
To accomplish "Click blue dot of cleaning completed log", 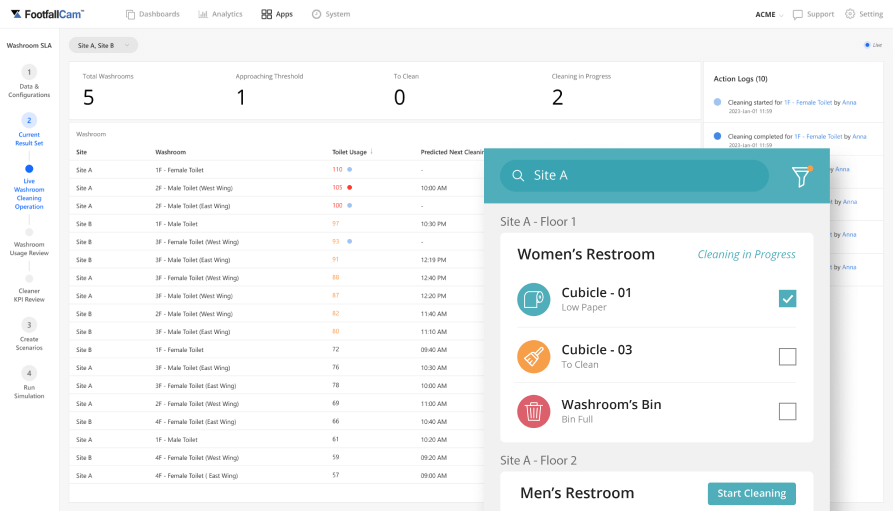I will pyautogui.click(x=718, y=136).
